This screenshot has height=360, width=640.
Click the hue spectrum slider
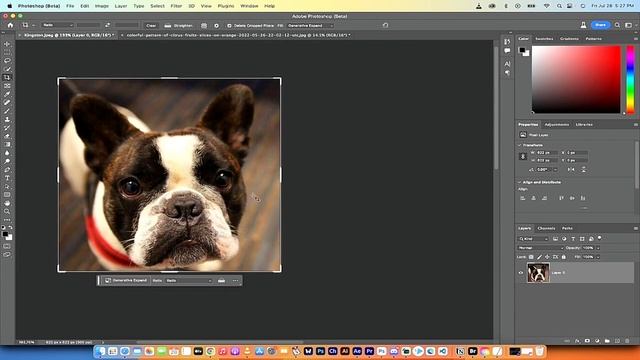[631, 79]
